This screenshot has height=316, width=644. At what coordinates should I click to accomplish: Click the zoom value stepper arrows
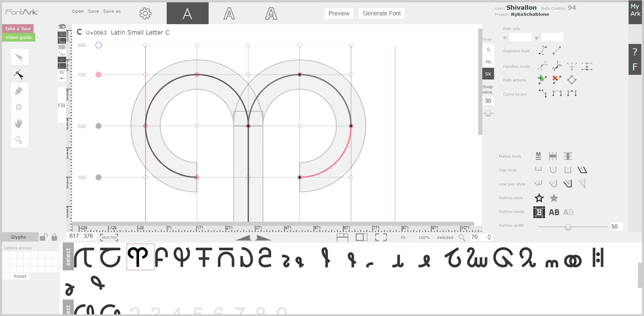(x=489, y=237)
